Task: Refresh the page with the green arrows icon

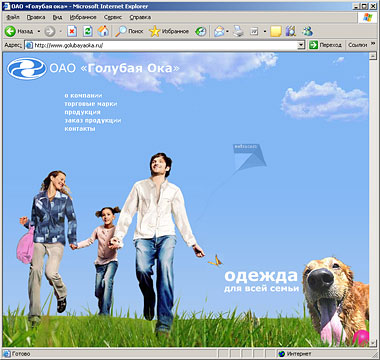Action: coord(88,31)
